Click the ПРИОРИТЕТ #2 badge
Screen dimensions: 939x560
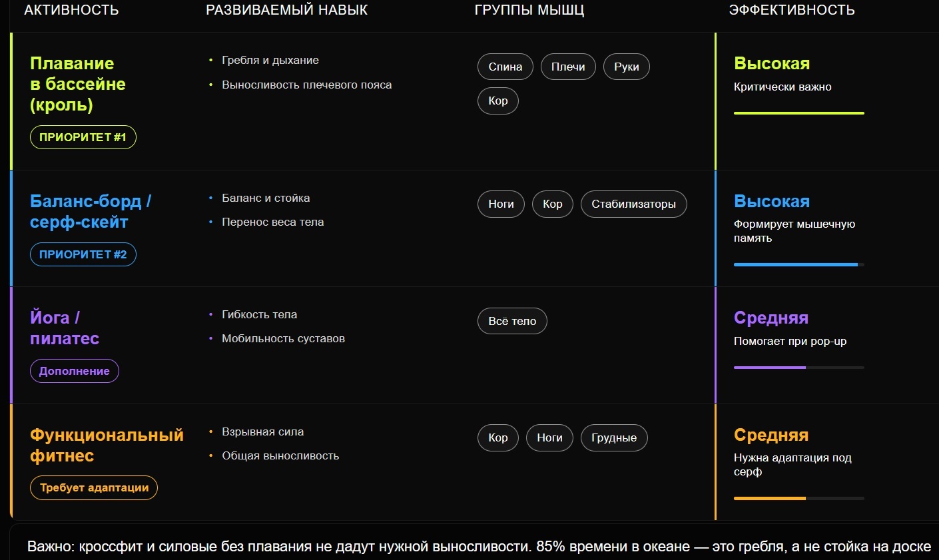coord(83,254)
